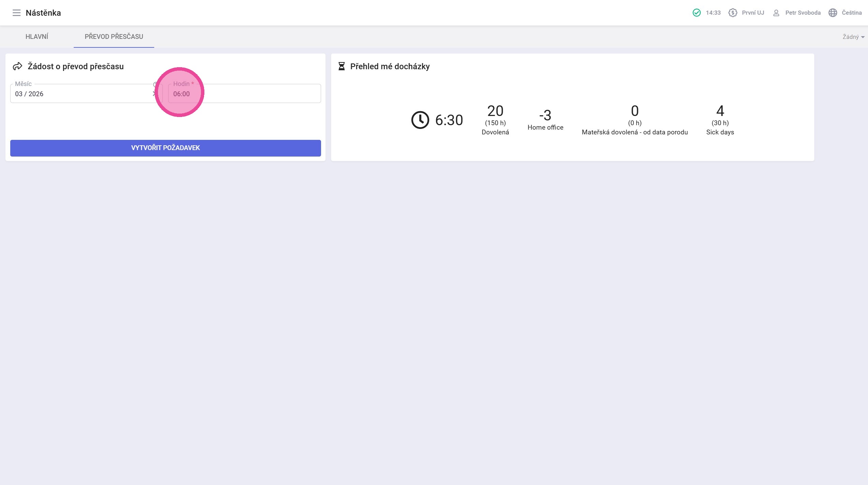The image size is (868, 485).
Task: Select the PŘEVOD PŘESČASU tab
Action: (x=114, y=36)
